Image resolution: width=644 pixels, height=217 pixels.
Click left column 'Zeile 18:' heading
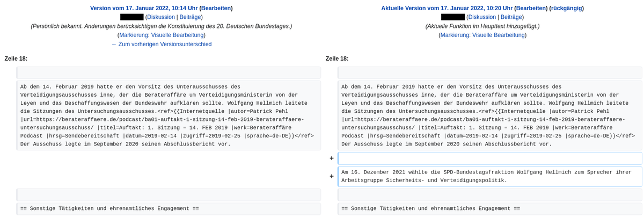(x=16, y=59)
